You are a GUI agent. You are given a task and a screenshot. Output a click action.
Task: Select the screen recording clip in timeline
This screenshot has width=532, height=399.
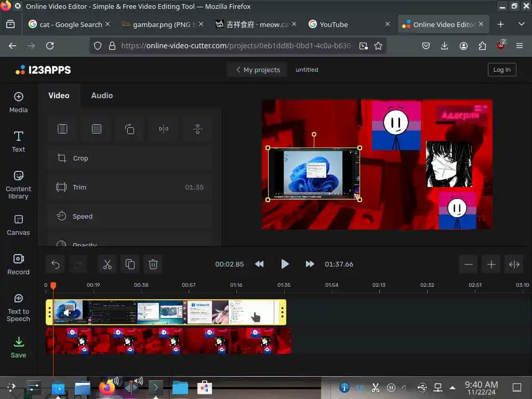(x=166, y=312)
